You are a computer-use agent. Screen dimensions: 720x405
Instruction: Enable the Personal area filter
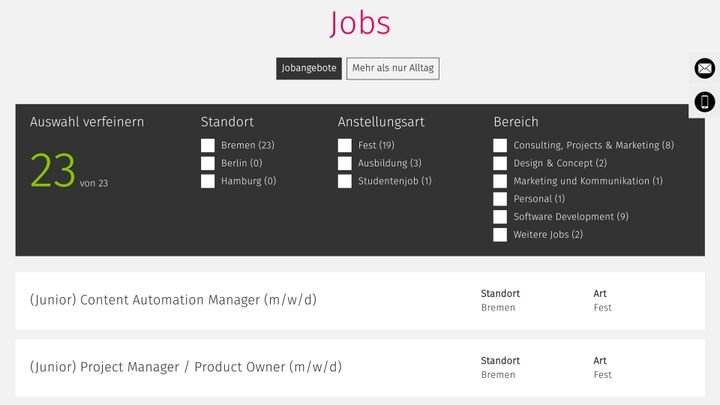(500, 199)
